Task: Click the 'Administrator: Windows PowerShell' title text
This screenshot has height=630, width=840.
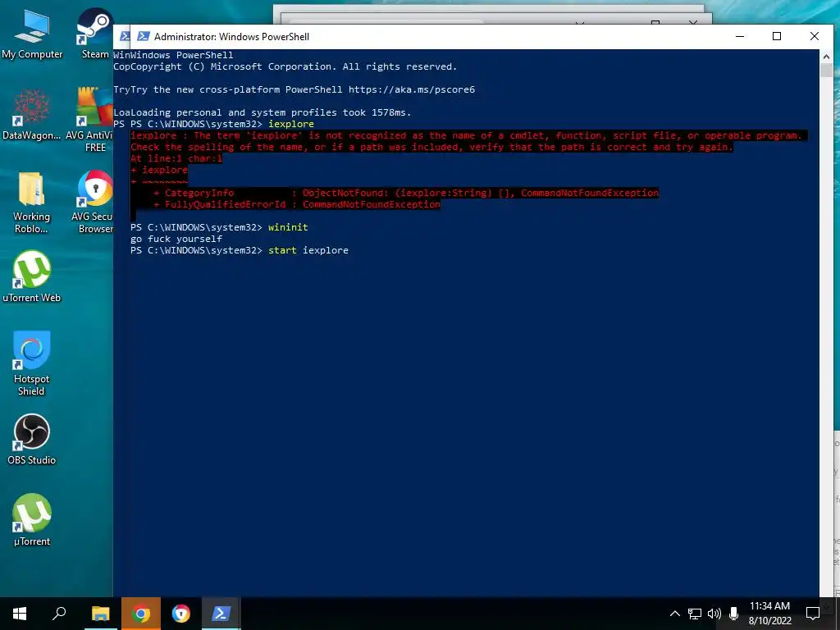Action: 231,36
